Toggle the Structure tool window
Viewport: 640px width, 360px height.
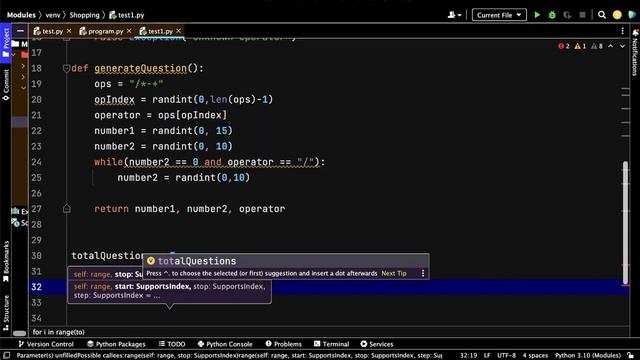(x=6, y=313)
